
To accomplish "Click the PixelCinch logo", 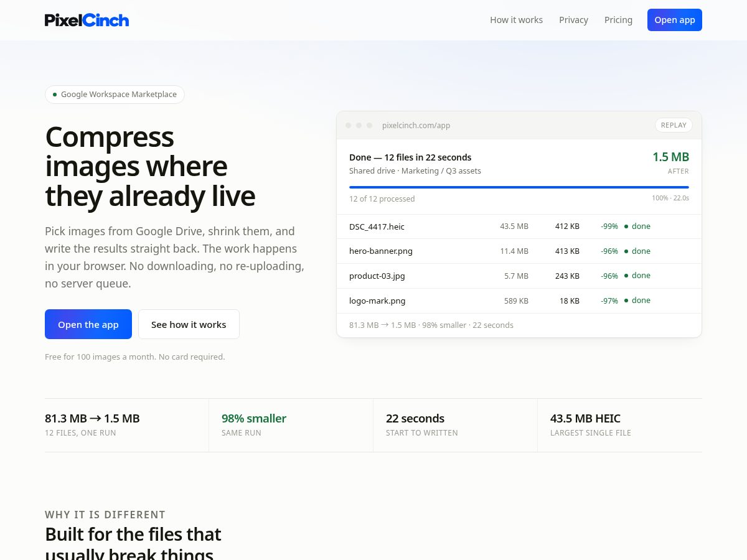I will [87, 20].
